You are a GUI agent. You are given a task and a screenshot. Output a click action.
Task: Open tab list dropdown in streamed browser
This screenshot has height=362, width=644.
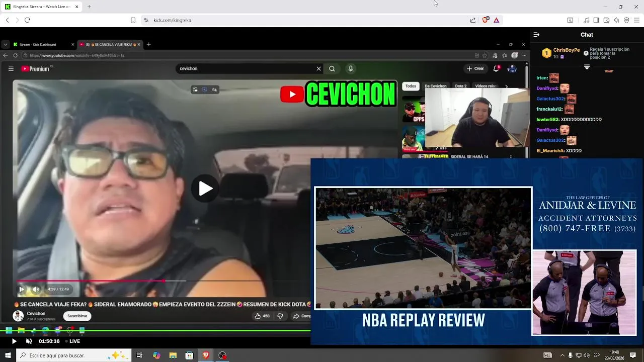pyautogui.click(x=5, y=44)
